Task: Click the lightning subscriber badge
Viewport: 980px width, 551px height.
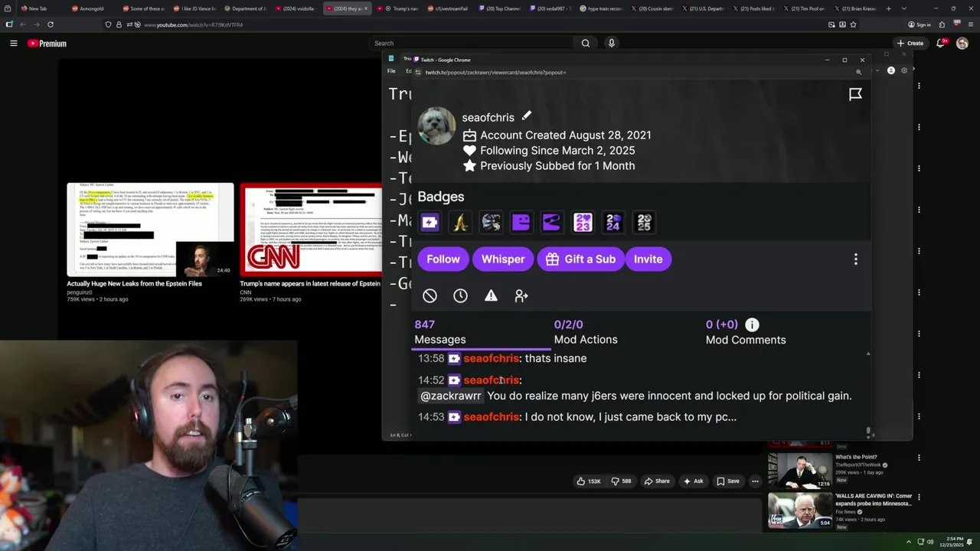Action: pyautogui.click(x=430, y=222)
